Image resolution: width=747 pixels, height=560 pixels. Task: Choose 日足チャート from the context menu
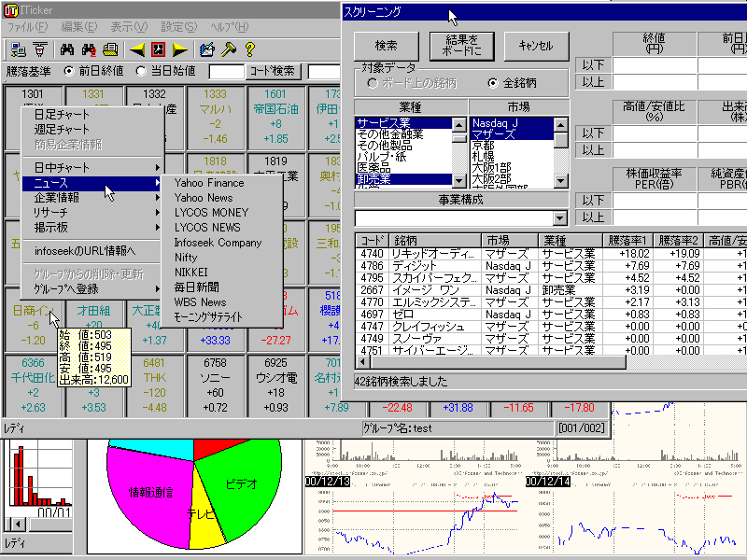pos(93,115)
